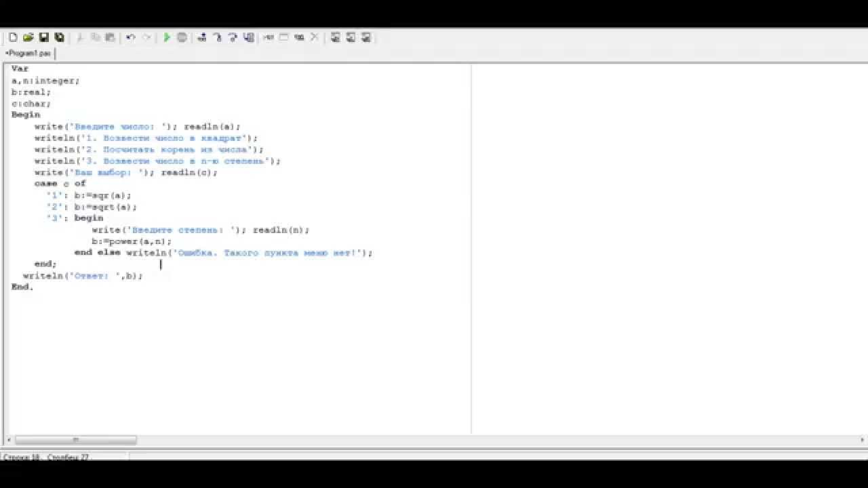Screen dimensions: 868x488
Task: Click the final 'End.' line
Action: (22, 287)
